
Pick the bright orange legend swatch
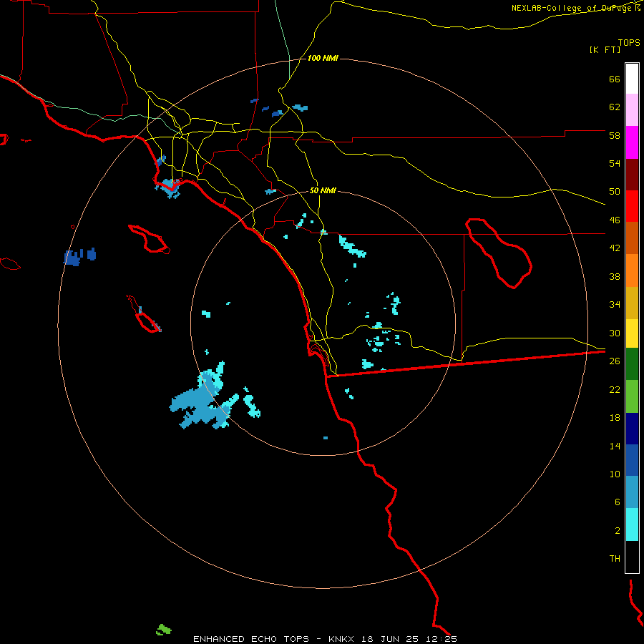click(632, 270)
